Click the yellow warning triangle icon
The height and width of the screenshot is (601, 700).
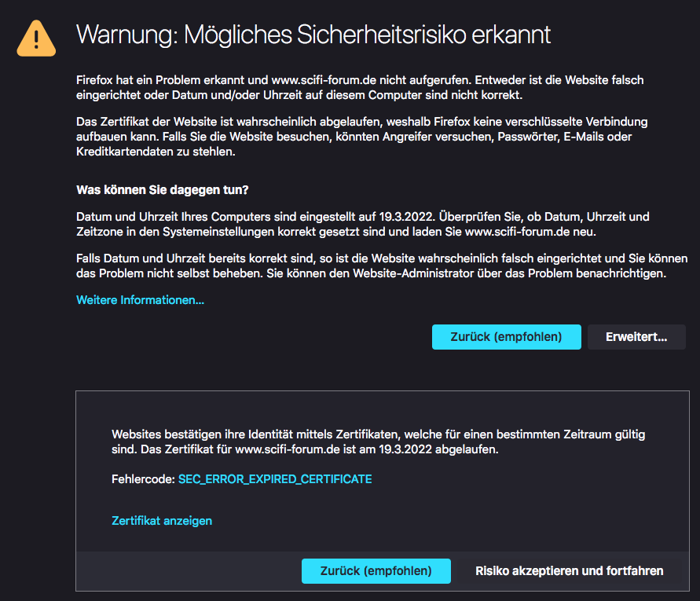(x=37, y=36)
